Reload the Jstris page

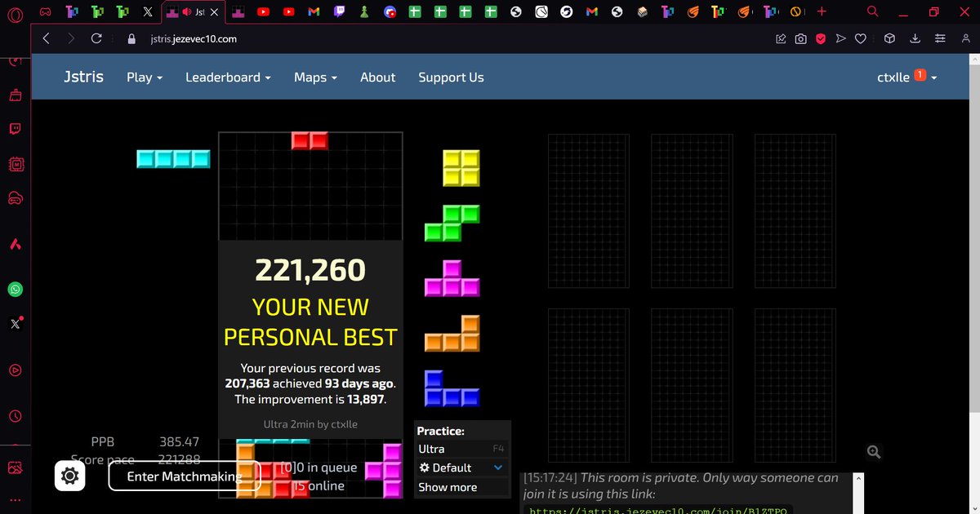(x=96, y=38)
